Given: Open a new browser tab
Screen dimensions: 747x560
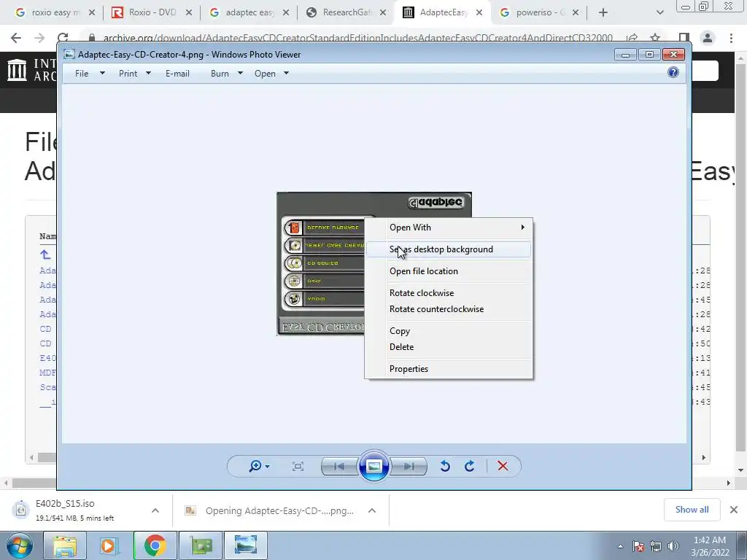Looking at the screenshot, I should point(603,13).
